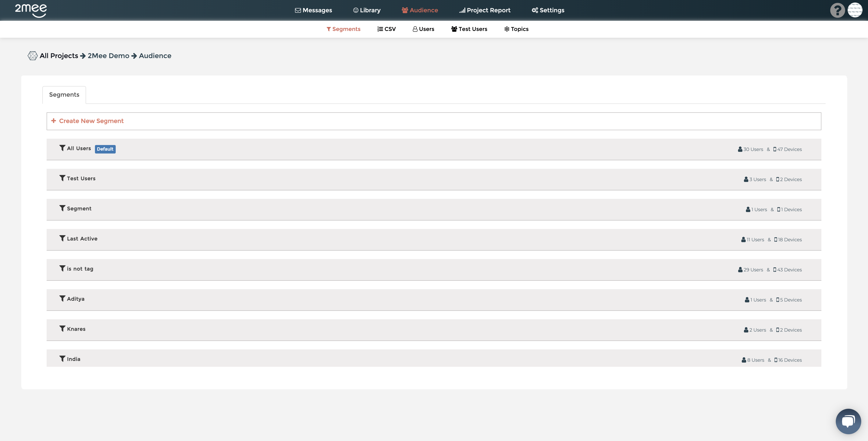
Task: Open the Project Report menu
Action: [485, 10]
